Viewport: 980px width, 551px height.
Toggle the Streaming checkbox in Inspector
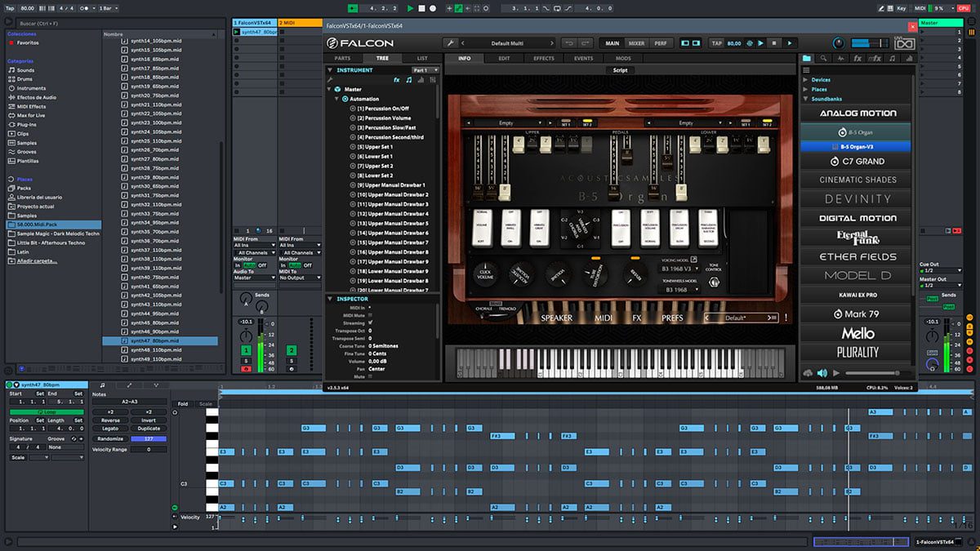point(371,323)
